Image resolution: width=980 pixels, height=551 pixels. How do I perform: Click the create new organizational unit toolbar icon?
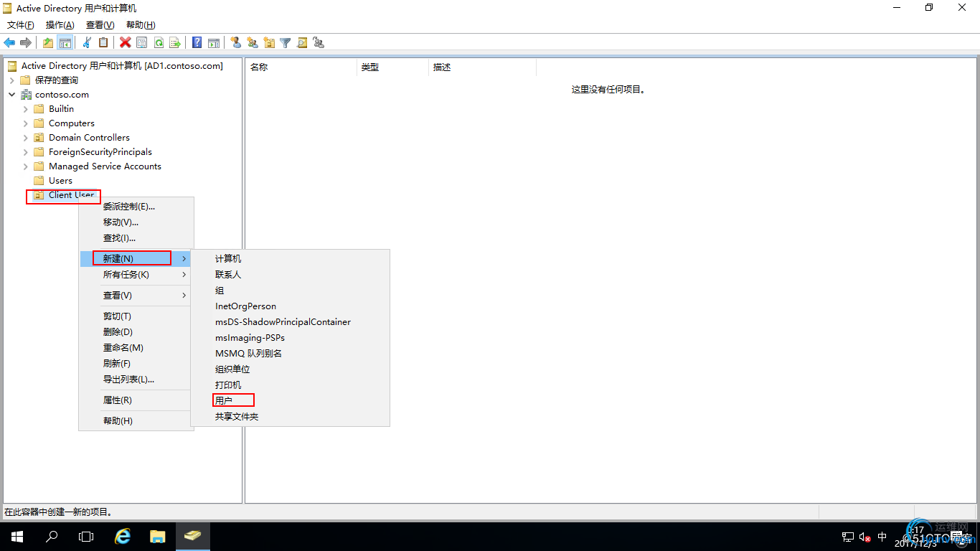click(269, 42)
